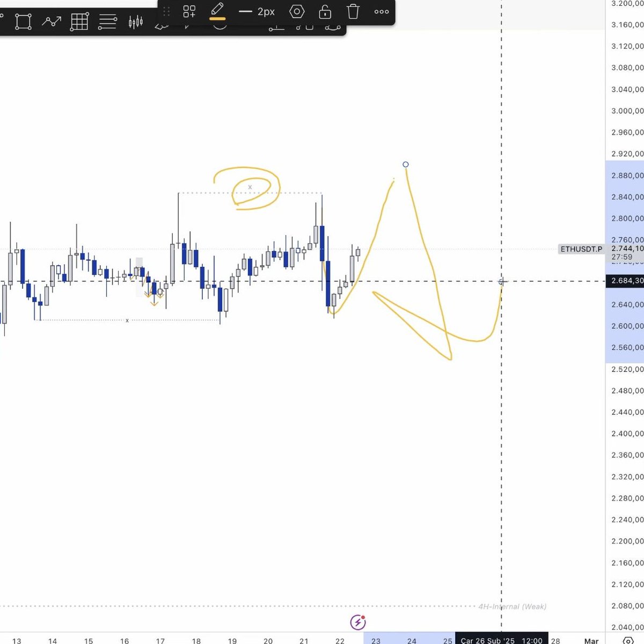644x644 pixels.
Task: Click date 23 on the time axis
Action: coord(376,640)
